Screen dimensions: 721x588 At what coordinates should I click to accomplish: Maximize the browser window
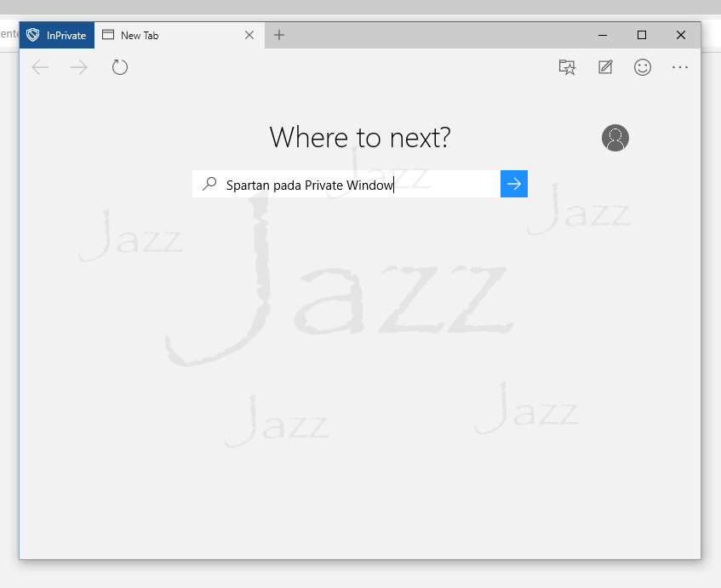tap(642, 35)
